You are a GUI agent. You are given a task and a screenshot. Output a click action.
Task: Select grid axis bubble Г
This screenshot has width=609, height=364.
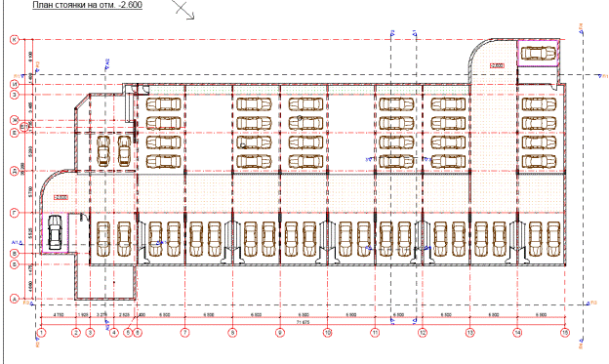pyautogui.click(x=15, y=213)
